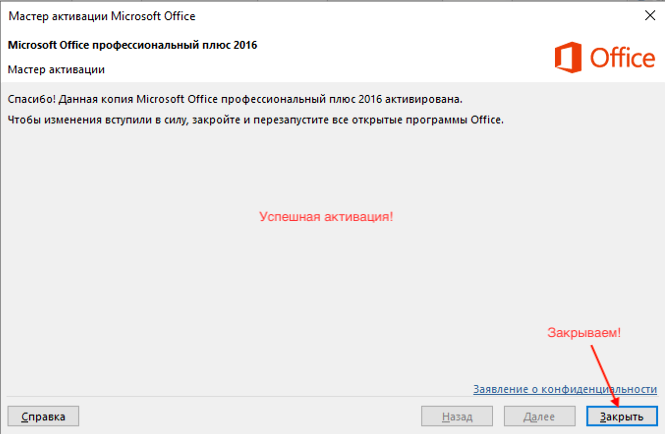Click the greyed-out Назад button
The image size is (665, 434).
coord(457,416)
